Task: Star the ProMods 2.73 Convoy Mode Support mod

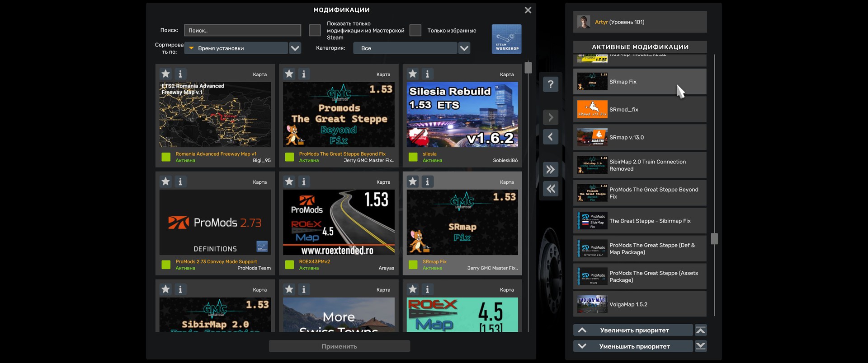Action: 166,181
